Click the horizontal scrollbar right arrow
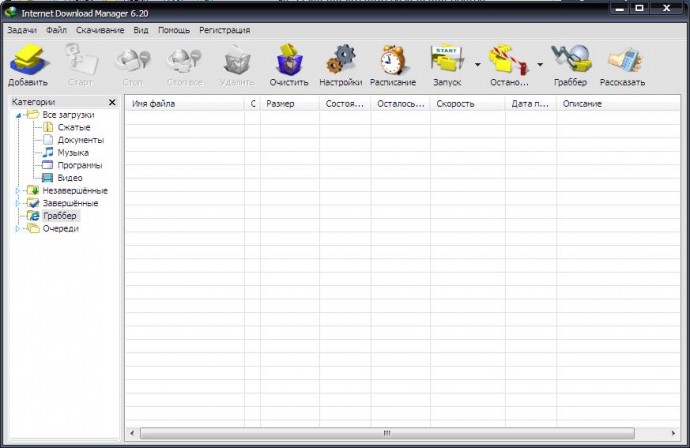690x448 pixels. [x=673, y=433]
